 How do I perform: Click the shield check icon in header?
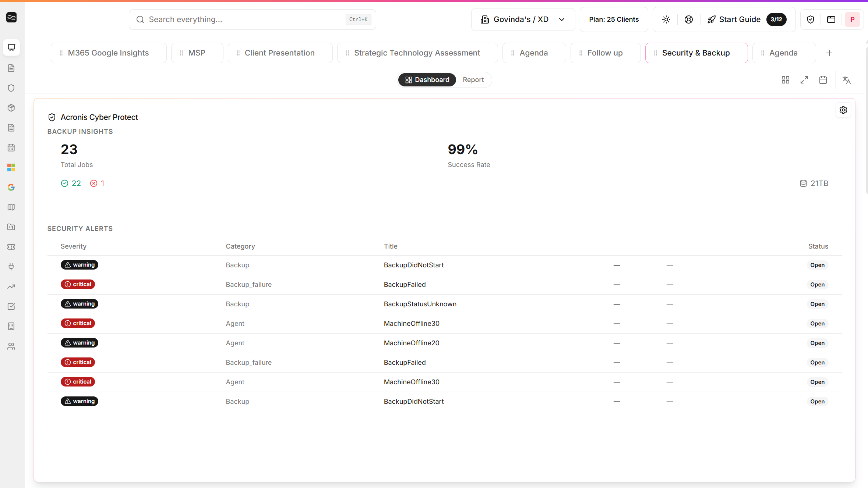pos(811,19)
